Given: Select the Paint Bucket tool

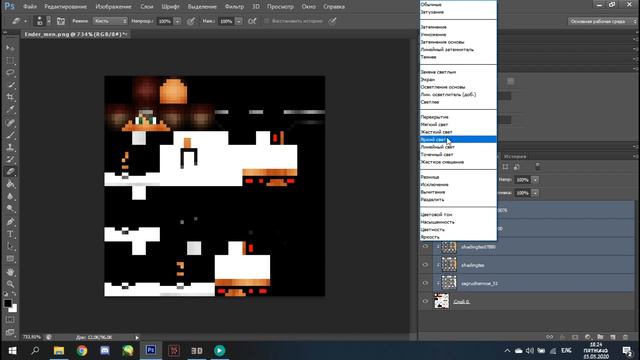Looking at the screenshot, I should coord(10,184).
